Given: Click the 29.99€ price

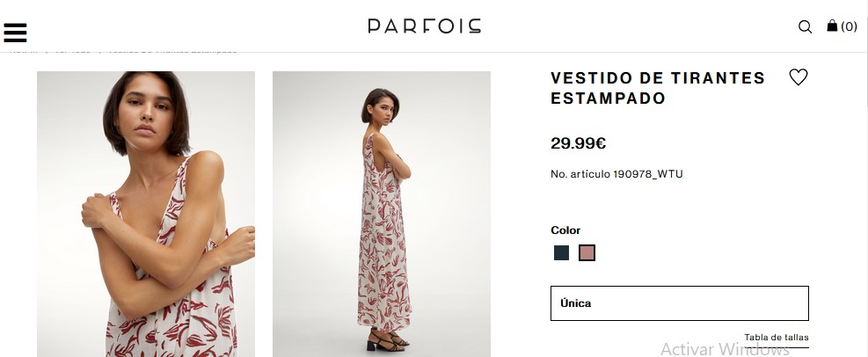Looking at the screenshot, I should pos(579,143).
